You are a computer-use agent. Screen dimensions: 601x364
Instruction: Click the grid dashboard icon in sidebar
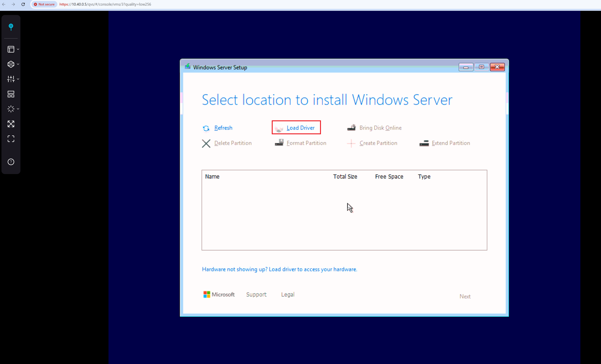point(11,94)
